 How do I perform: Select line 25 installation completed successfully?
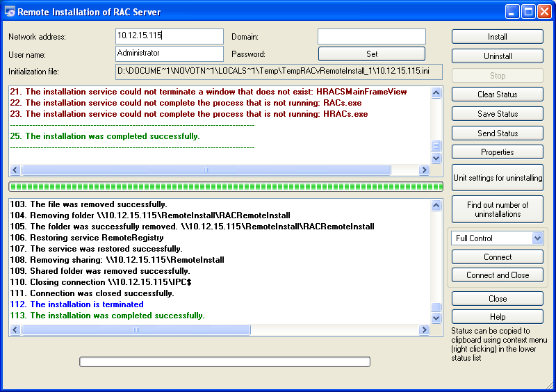[105, 136]
